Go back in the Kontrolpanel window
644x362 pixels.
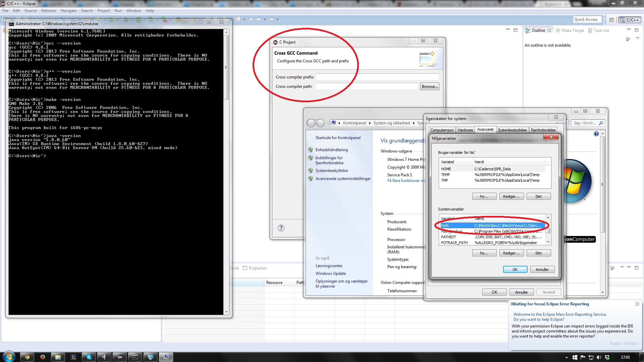[311, 123]
